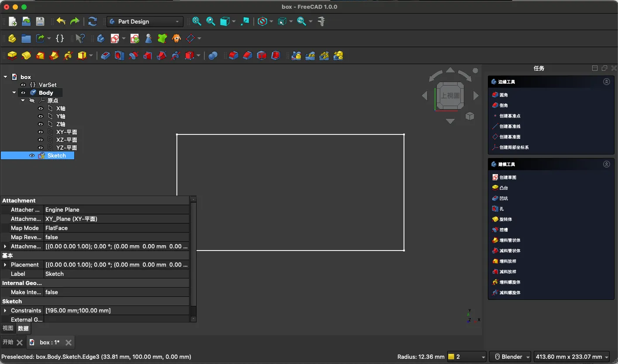Collapse the Body tree node

point(14,93)
